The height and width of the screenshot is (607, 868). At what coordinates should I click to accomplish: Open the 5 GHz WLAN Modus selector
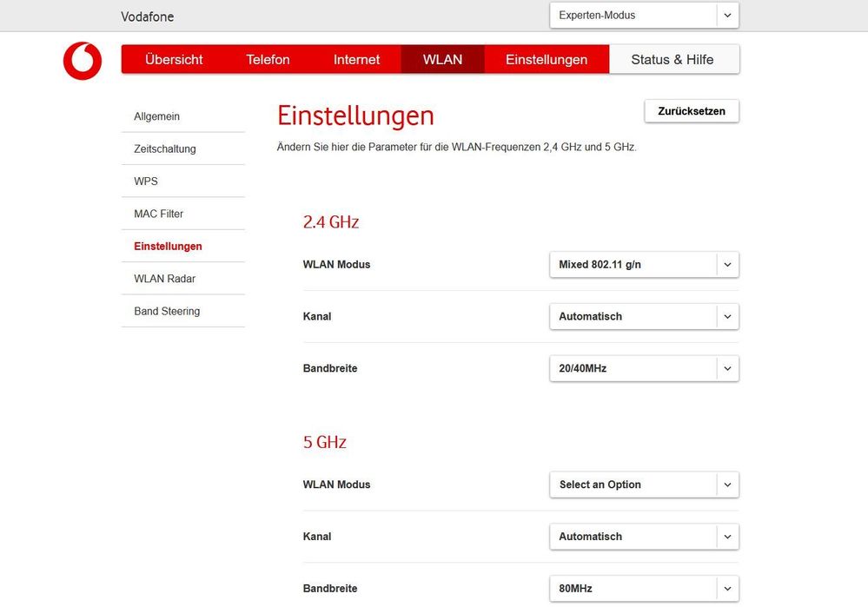point(643,485)
